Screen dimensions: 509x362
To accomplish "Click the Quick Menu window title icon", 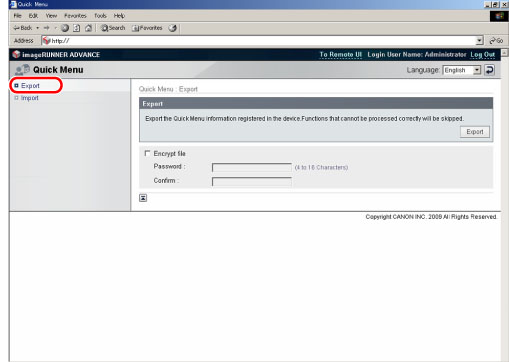I will (x=13, y=4).
